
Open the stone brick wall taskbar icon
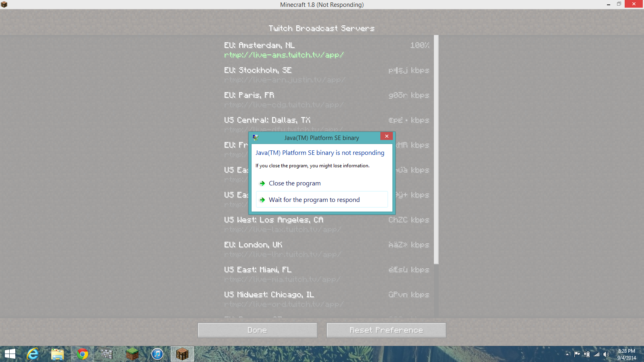coord(107,354)
